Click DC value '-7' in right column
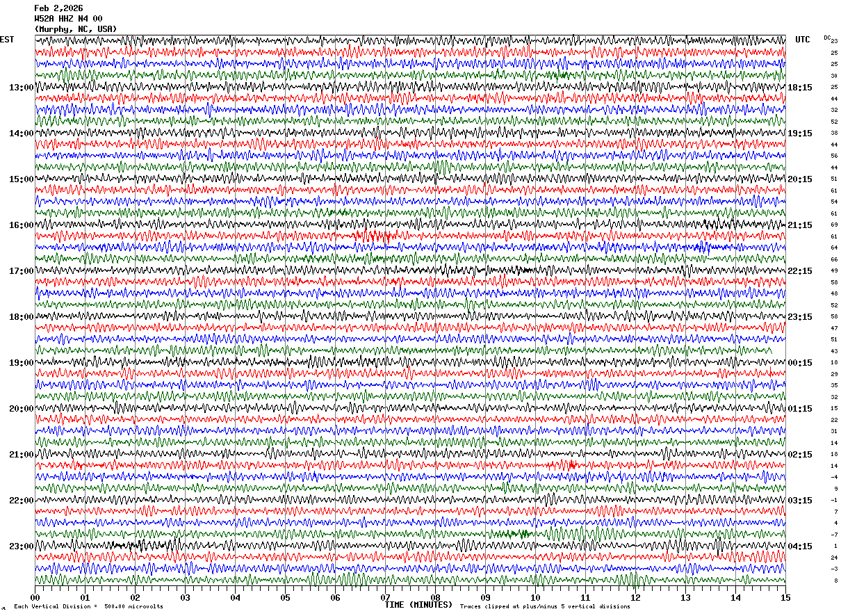This screenshot has height=616, width=841. tap(835, 535)
